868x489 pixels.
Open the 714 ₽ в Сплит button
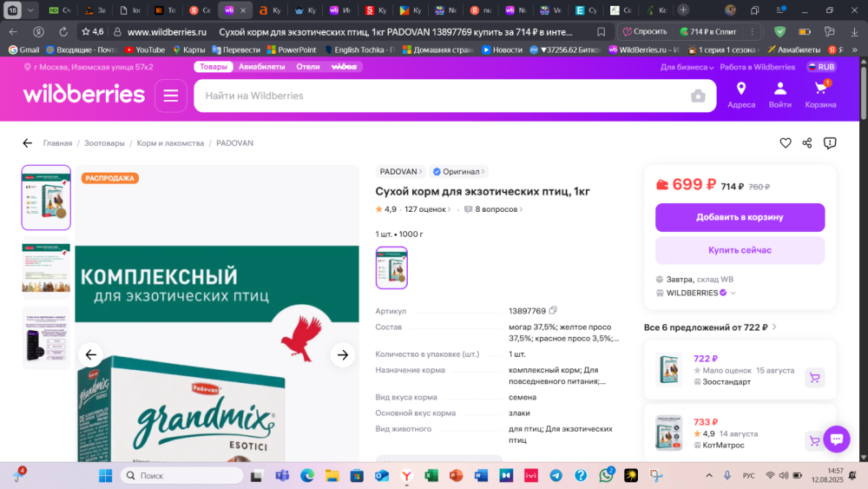[708, 31]
